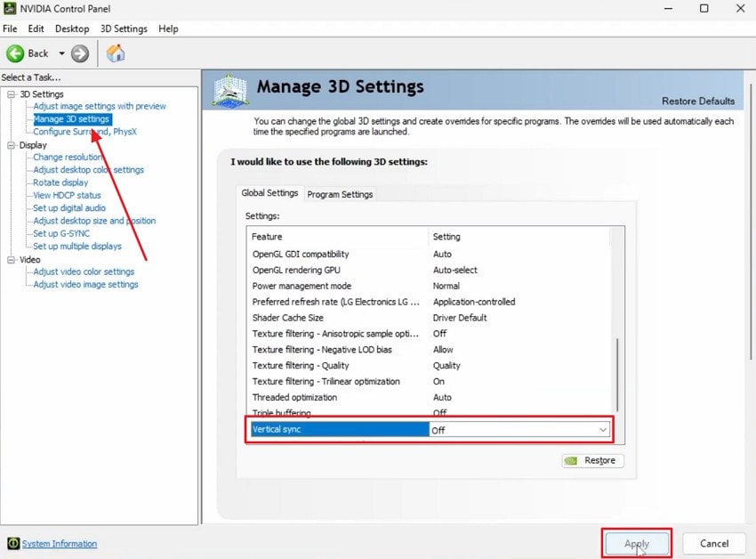Open the Help menu

tap(168, 29)
